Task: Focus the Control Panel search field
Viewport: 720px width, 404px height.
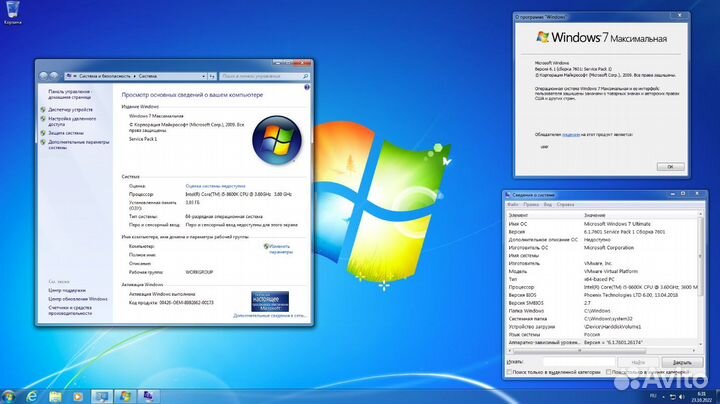Action: pyautogui.click(x=264, y=76)
